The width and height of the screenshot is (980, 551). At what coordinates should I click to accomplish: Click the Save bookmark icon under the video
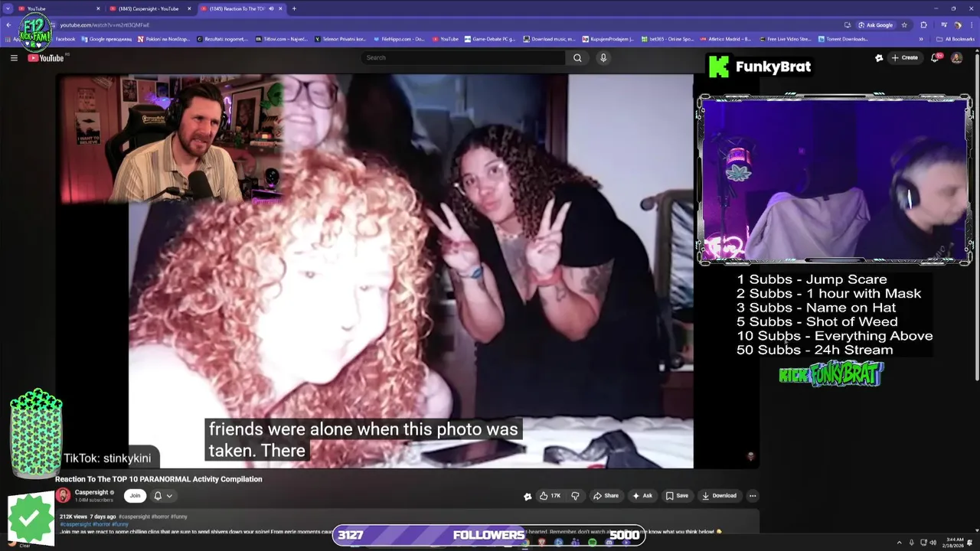(669, 495)
